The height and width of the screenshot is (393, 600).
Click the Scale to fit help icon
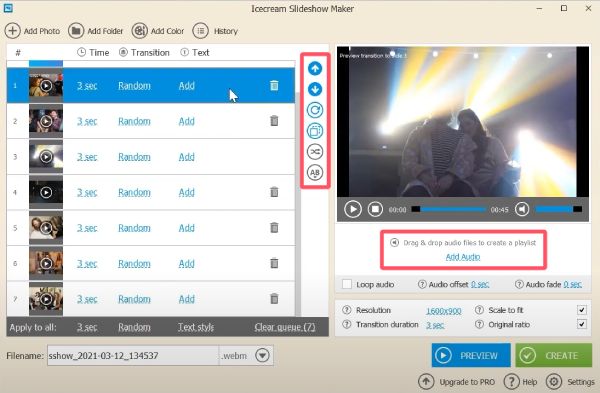pyautogui.click(x=479, y=310)
